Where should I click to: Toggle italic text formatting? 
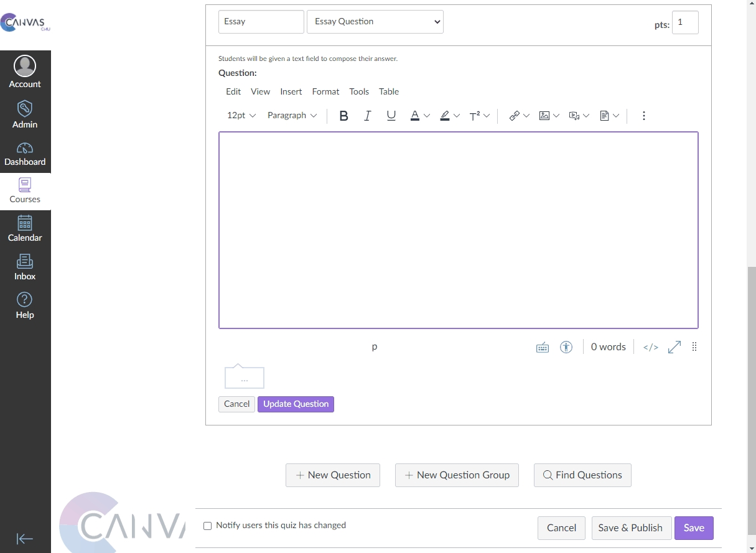[x=367, y=116]
